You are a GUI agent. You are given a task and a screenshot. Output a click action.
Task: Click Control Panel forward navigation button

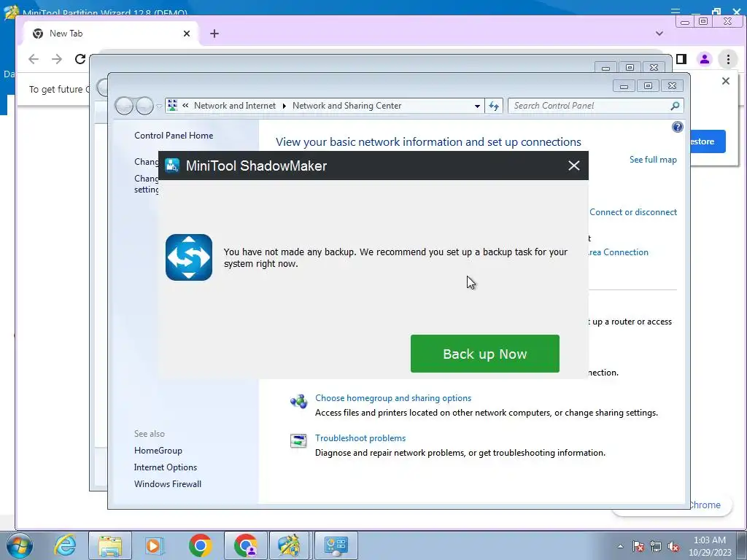pos(144,106)
